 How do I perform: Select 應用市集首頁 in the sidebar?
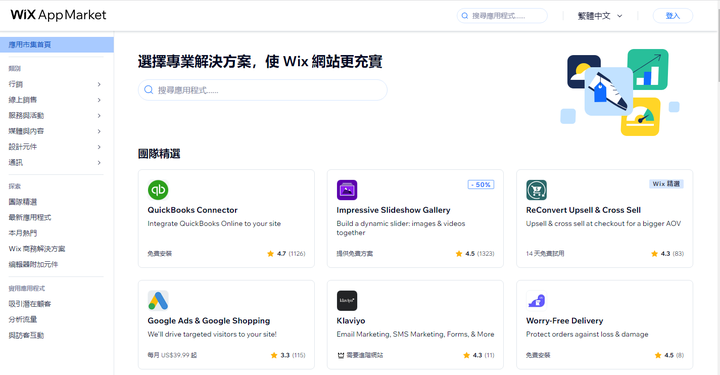coord(57,45)
